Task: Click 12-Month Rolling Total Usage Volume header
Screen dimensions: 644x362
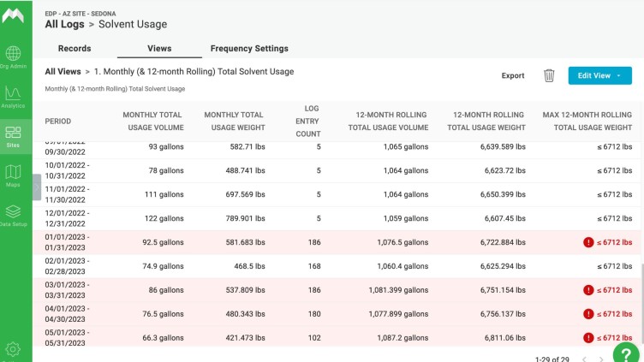Action: 388,121
